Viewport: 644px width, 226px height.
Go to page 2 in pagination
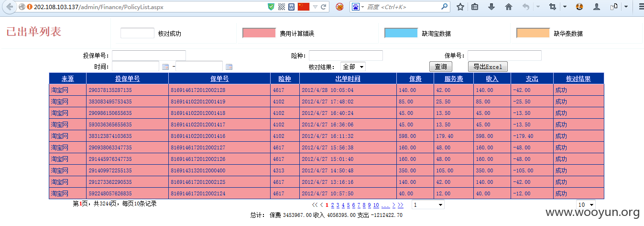(333, 205)
